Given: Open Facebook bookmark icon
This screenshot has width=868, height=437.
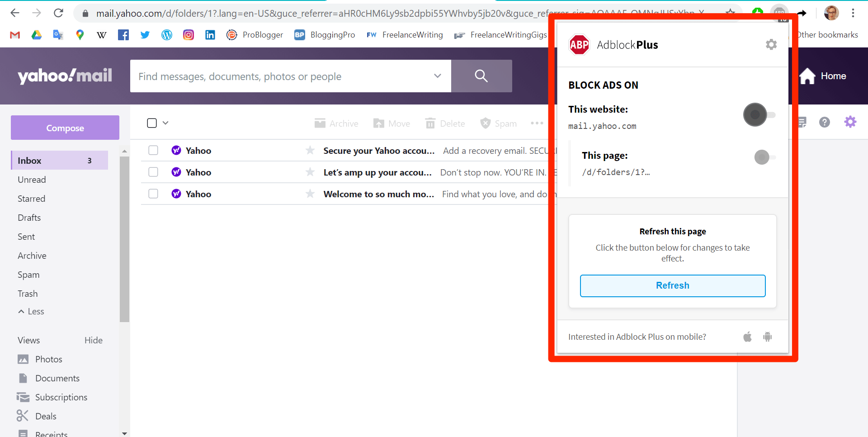Looking at the screenshot, I should pos(123,35).
